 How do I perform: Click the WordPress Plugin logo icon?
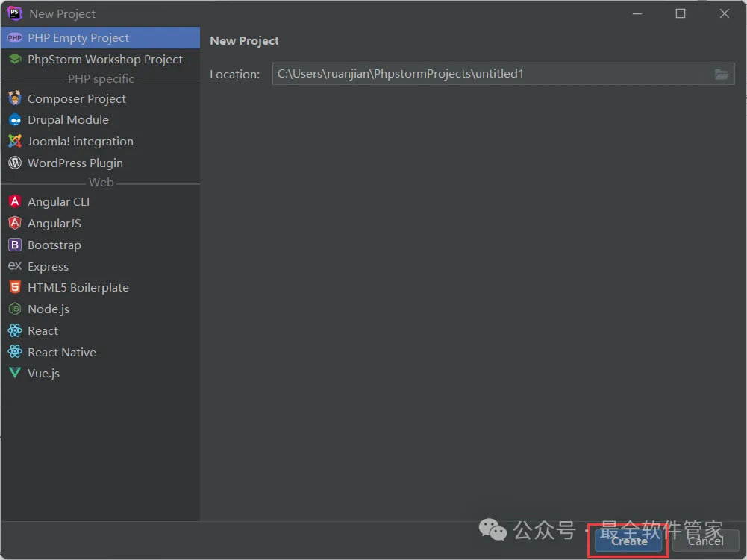15,163
